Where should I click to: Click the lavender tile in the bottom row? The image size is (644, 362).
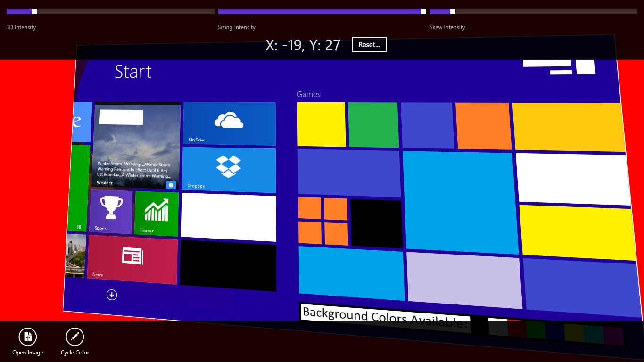pos(464,280)
